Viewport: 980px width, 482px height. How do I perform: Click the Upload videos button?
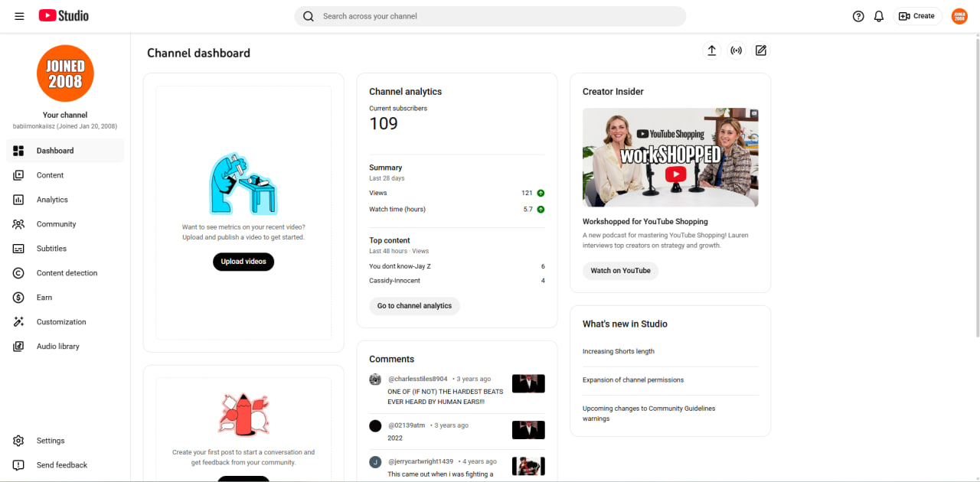[243, 262]
